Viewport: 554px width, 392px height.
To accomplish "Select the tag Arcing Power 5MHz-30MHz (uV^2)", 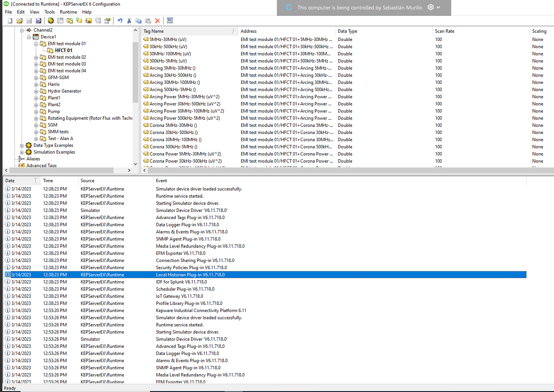I will pyautogui.click(x=185, y=97).
